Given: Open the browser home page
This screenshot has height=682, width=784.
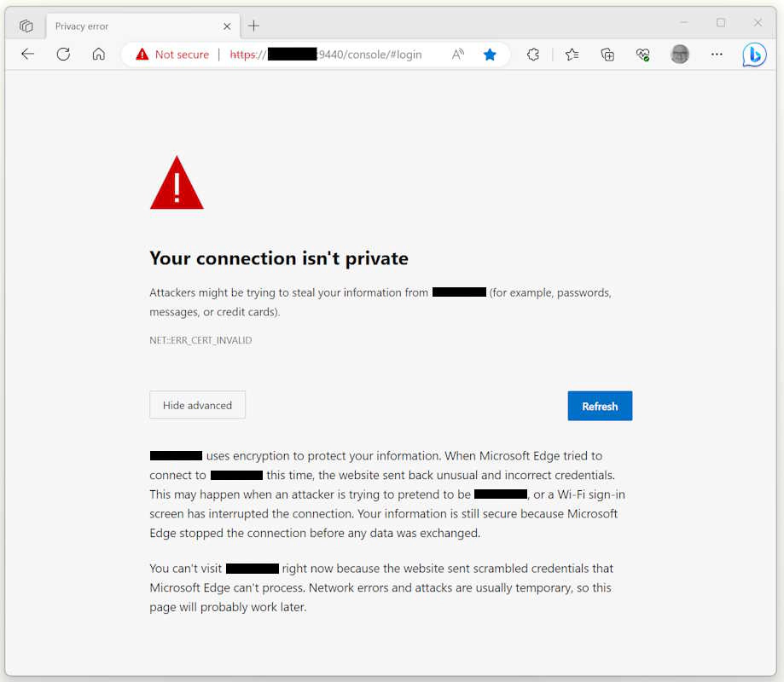Looking at the screenshot, I should [x=99, y=55].
